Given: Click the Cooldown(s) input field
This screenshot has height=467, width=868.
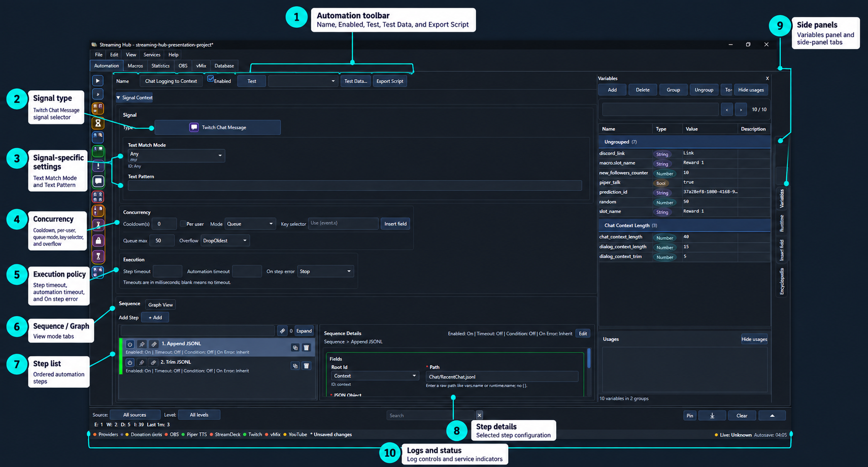Looking at the screenshot, I should pos(164,224).
